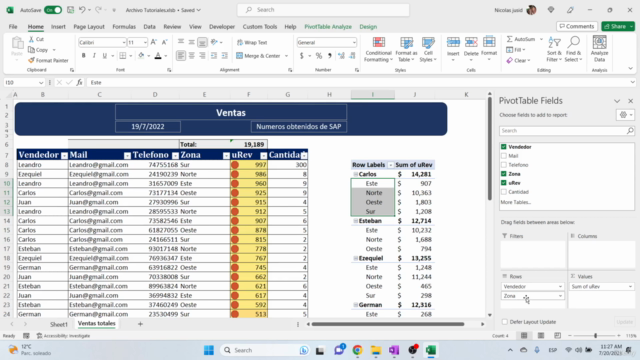
Task: Open the Font name dropdown
Action: click(x=123, y=42)
